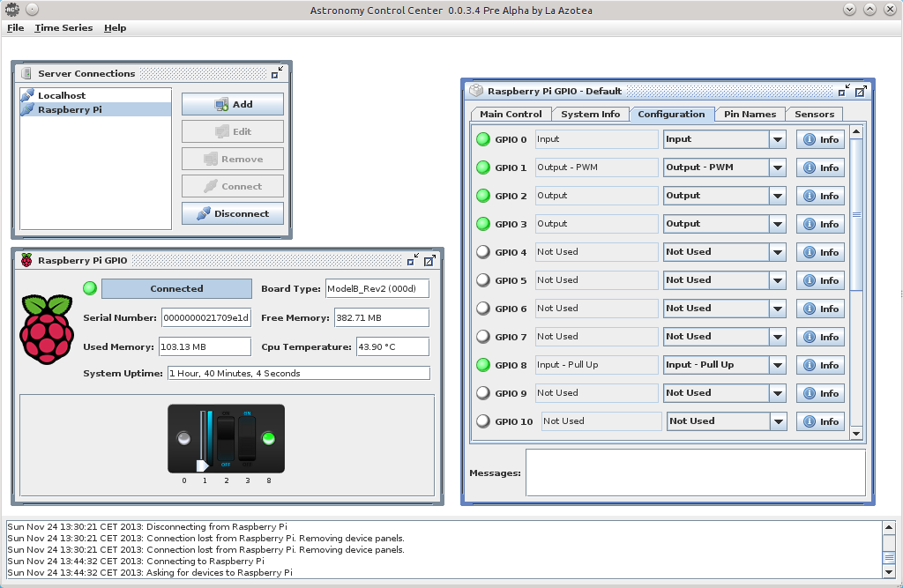Click the GPIO list scrollbar down arrow
The height and width of the screenshot is (588, 903).
coord(856,434)
